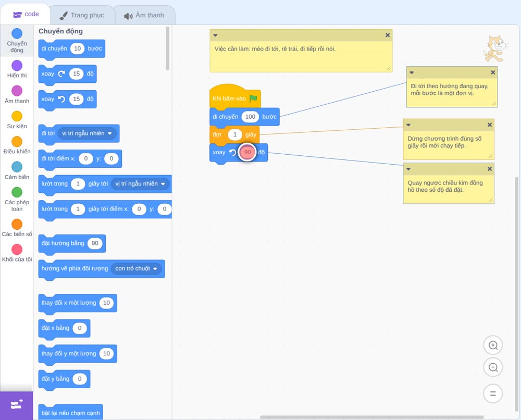Viewport: 521px width, 420px height.
Task: Select the Điều khiển block category
Action: tap(17, 145)
